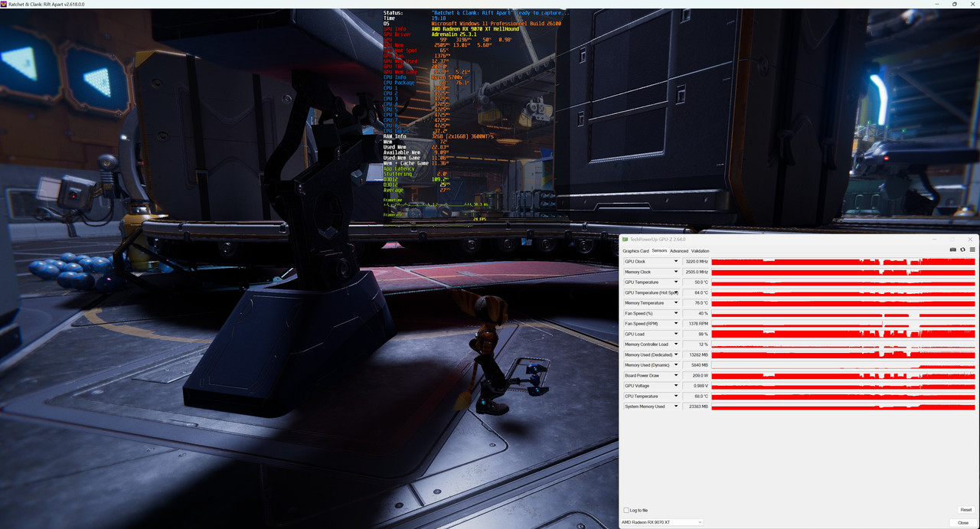Click the System Memory Used history graph

click(x=844, y=407)
